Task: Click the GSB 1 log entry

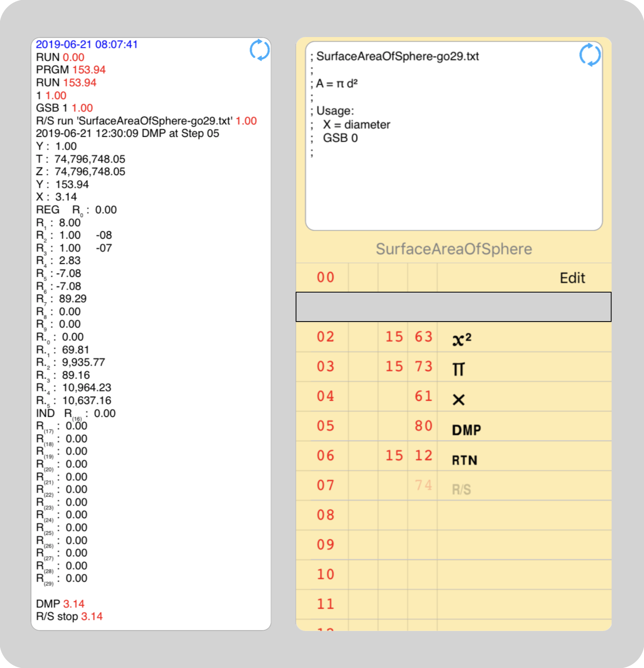Action: (x=64, y=108)
